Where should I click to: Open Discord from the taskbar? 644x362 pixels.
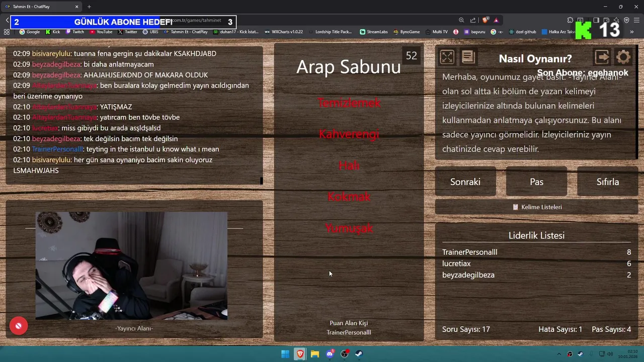point(330,354)
